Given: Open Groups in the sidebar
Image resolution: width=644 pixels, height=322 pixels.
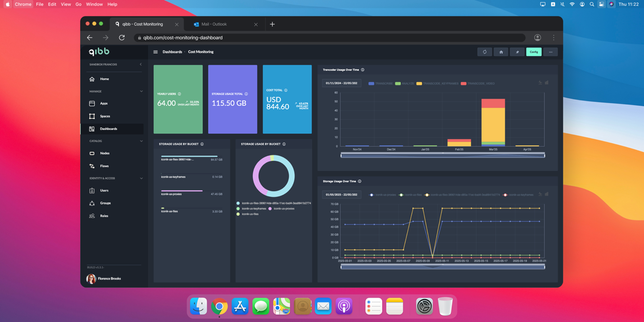Looking at the screenshot, I should (112, 203).
